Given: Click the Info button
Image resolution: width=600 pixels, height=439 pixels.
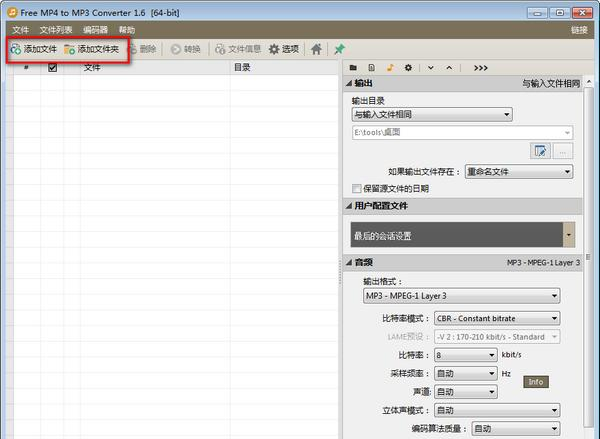Looking at the screenshot, I should (x=536, y=382).
